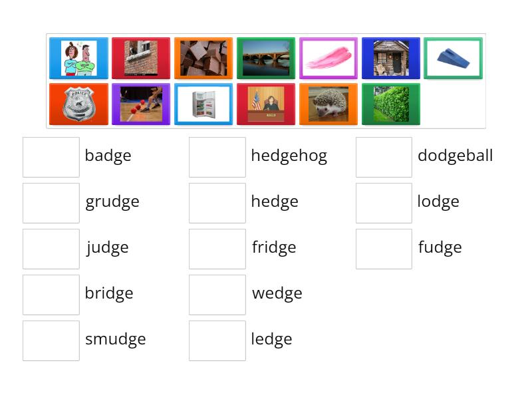
Task: Click the answer box beside wedge
Action: [x=217, y=294]
